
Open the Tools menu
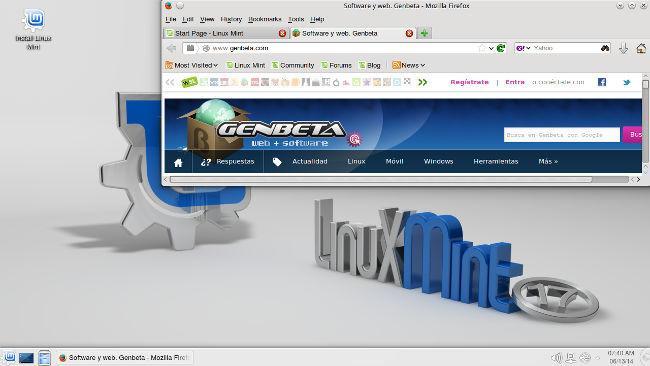click(x=296, y=19)
